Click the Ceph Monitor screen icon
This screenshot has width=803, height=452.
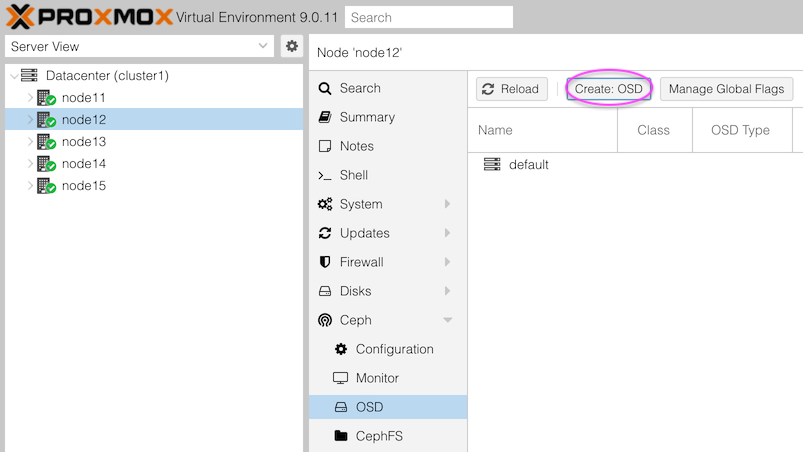(x=341, y=378)
